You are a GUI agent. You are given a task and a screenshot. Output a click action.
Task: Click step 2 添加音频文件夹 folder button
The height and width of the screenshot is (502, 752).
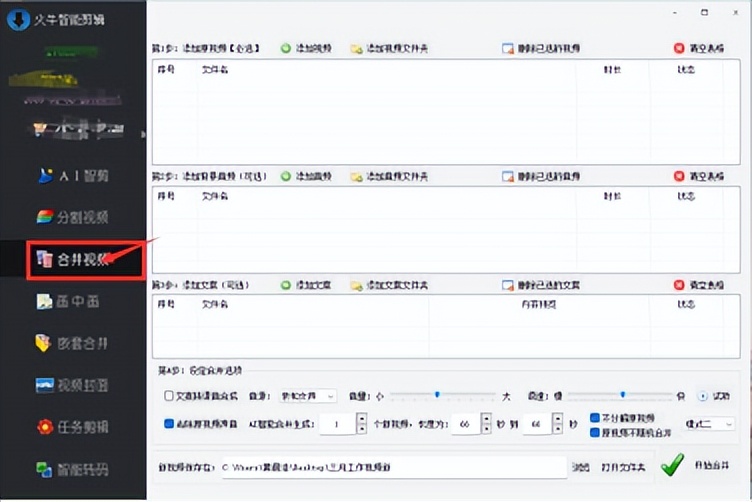389,176
